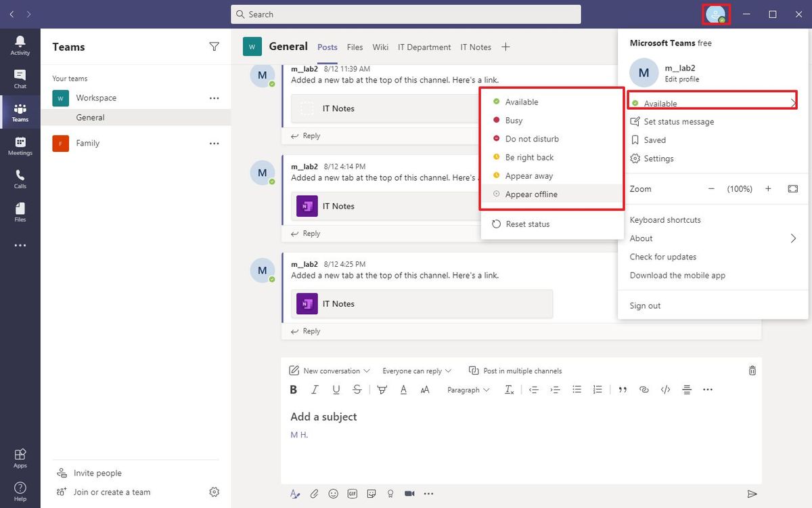This screenshot has height=508, width=812.
Task: Switch to the Wiki tab
Action: pos(380,47)
